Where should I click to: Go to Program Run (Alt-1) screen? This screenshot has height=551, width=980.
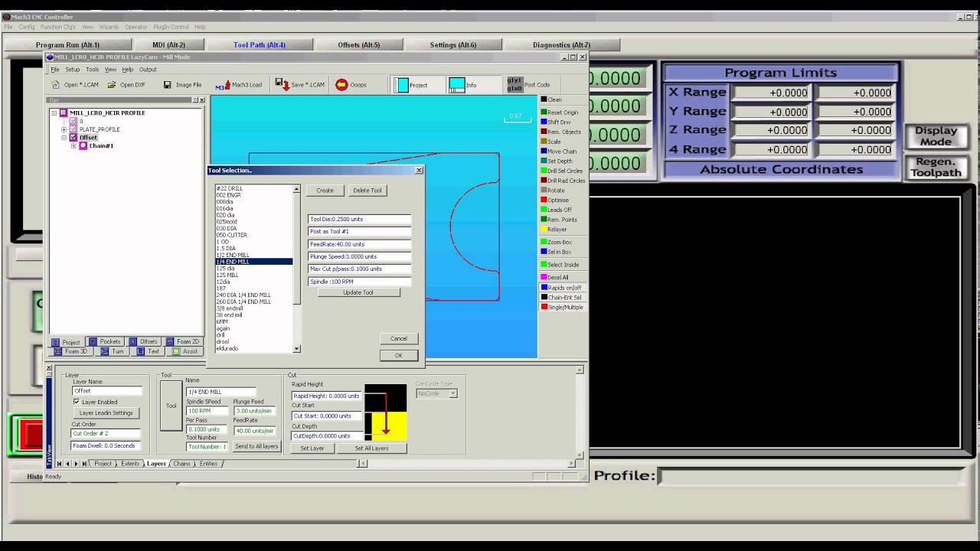pos(67,45)
